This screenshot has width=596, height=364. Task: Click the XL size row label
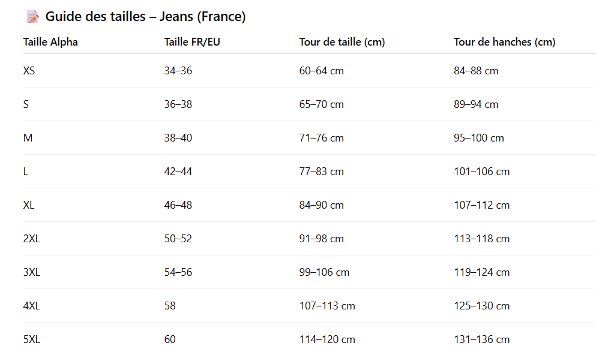29,205
